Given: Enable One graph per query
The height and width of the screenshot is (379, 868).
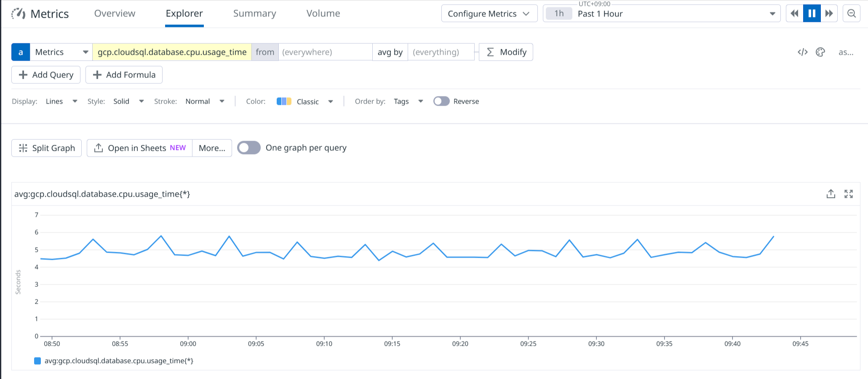Looking at the screenshot, I should coord(249,148).
